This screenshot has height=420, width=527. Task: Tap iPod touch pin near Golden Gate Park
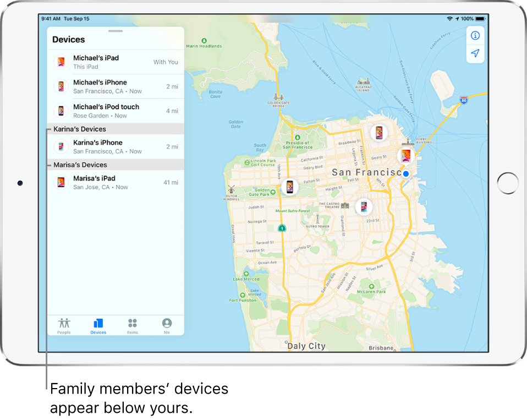[x=290, y=187]
